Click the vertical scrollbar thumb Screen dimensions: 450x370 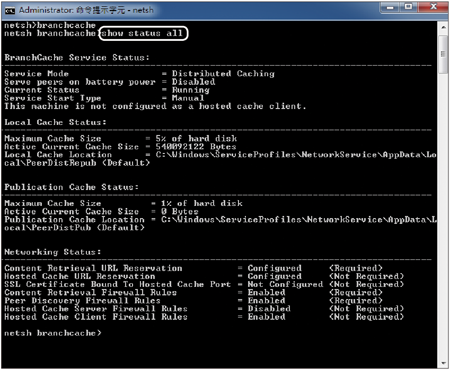443,54
